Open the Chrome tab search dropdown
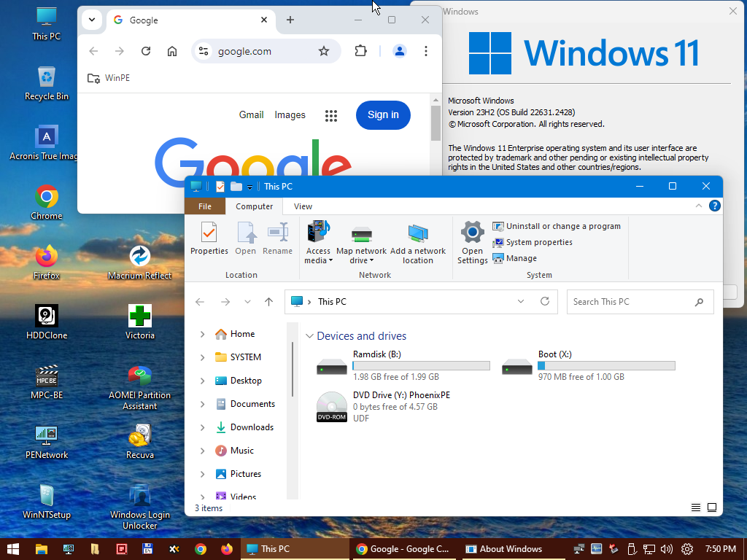Screen dimensions: 747x560 click(x=92, y=20)
